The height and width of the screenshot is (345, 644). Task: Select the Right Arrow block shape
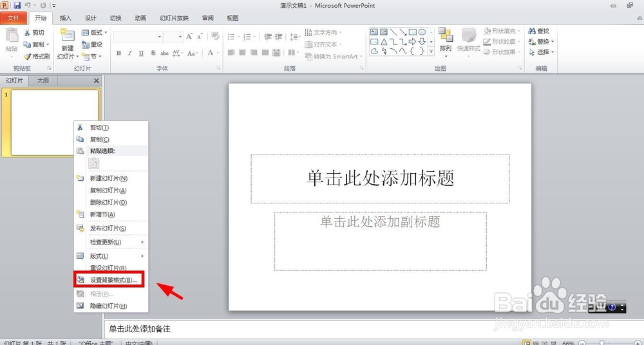(412, 41)
